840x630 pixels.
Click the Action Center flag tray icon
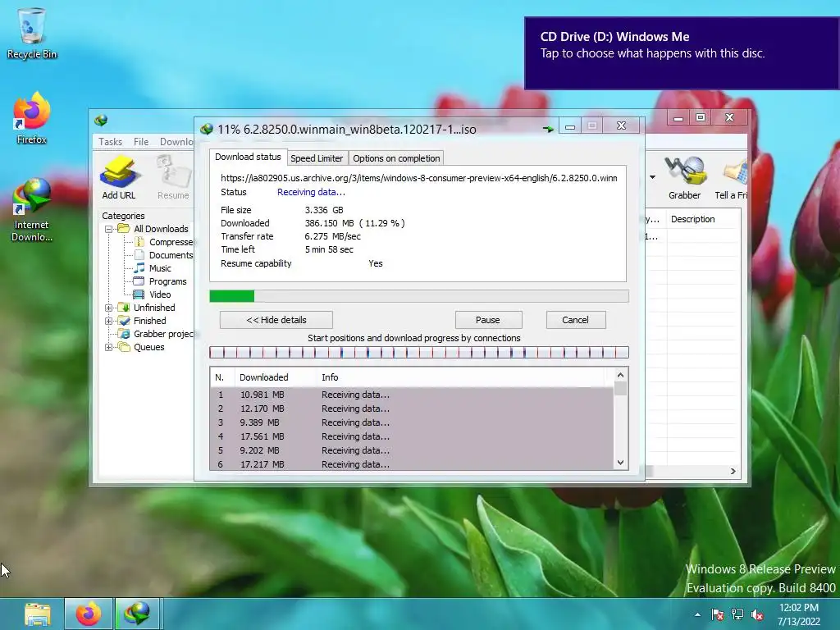click(717, 614)
